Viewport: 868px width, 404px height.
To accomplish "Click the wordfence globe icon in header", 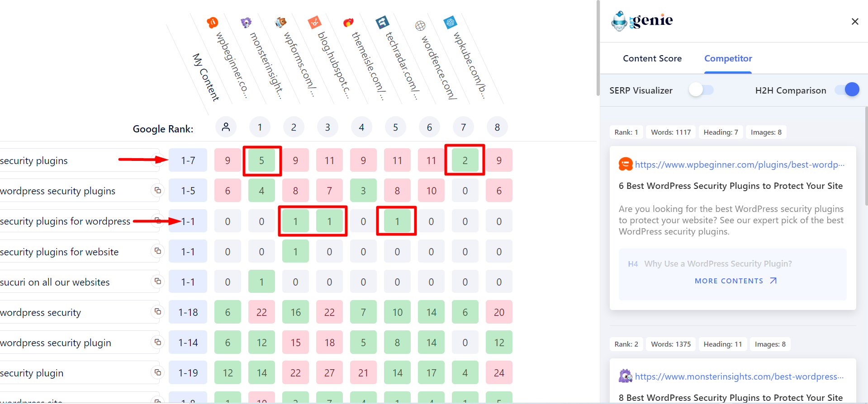I will click(x=420, y=26).
